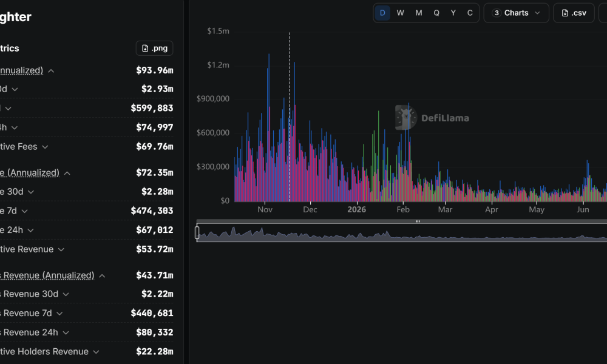
Task: Expand the 24h row showing $67,012
Action: [30, 230]
